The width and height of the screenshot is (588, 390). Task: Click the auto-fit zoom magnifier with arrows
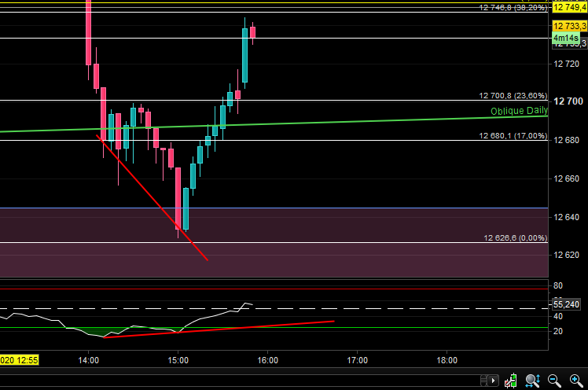tap(532, 381)
